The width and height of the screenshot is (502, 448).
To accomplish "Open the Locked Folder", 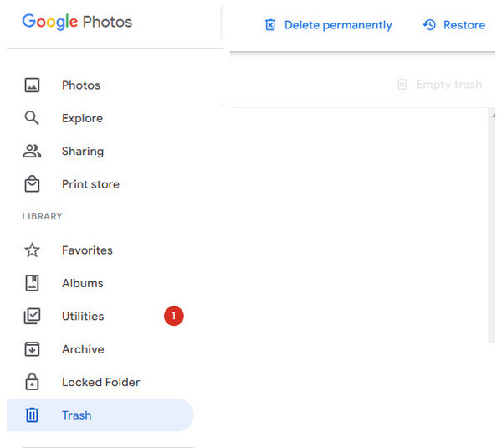I will (100, 383).
